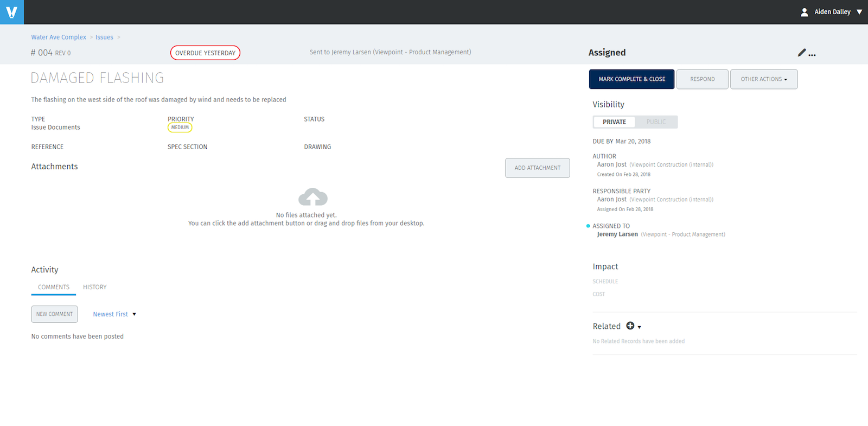The width and height of the screenshot is (868, 426).
Task: Click the Damaged Flashing title
Action: click(x=98, y=78)
